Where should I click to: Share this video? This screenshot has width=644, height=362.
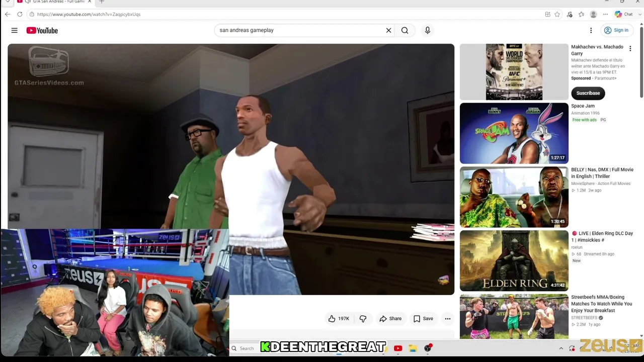point(390,319)
